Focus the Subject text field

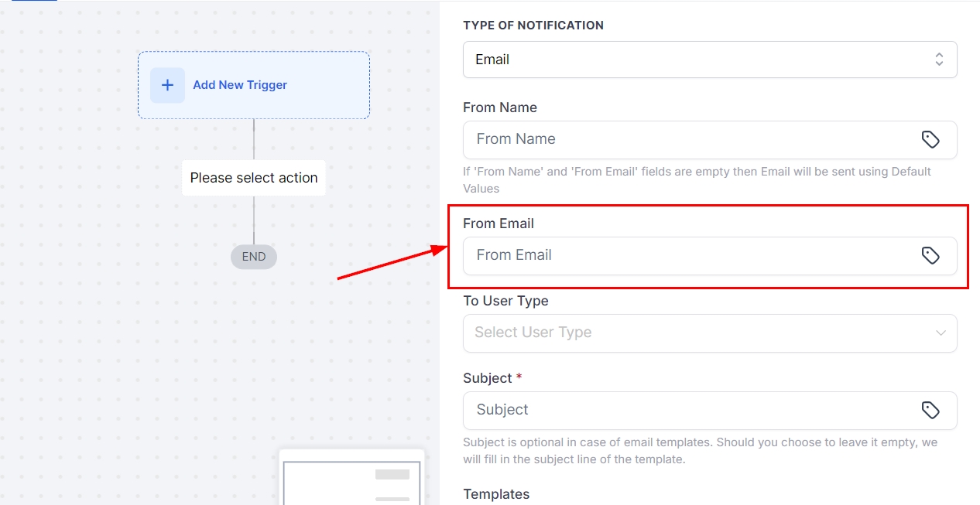(x=689, y=410)
